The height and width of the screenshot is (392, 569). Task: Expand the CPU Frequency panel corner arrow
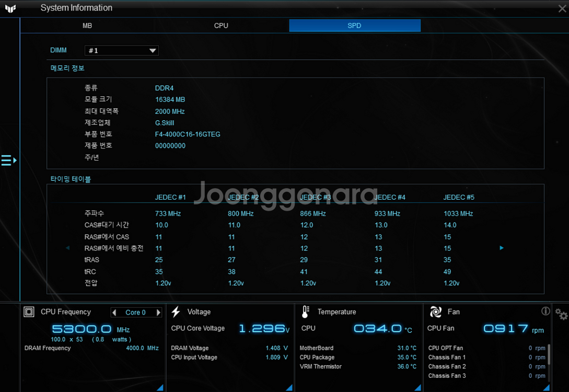pyautogui.click(x=160, y=387)
